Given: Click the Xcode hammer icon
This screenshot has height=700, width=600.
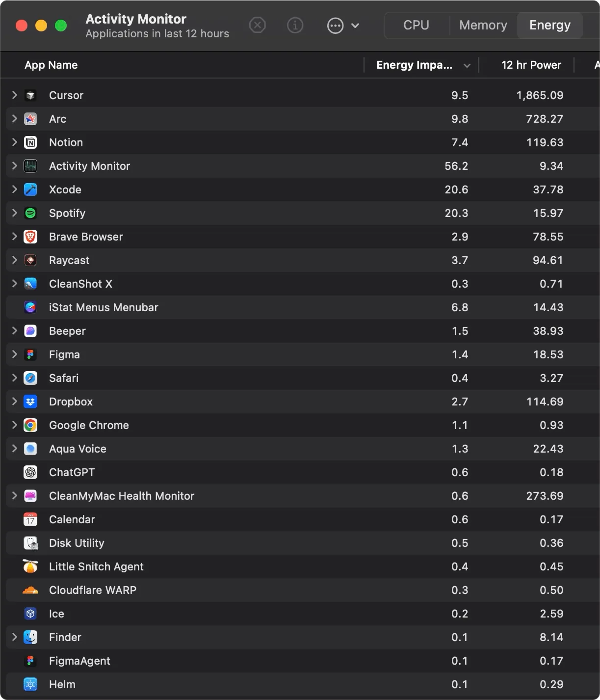Looking at the screenshot, I should point(30,189).
